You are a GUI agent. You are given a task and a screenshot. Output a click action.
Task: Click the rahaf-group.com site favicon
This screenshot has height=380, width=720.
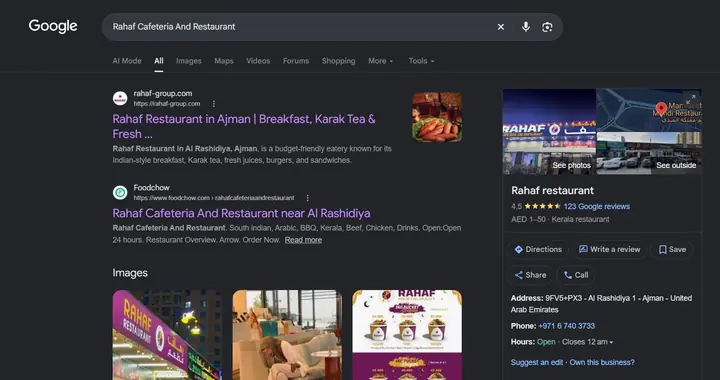[120, 98]
